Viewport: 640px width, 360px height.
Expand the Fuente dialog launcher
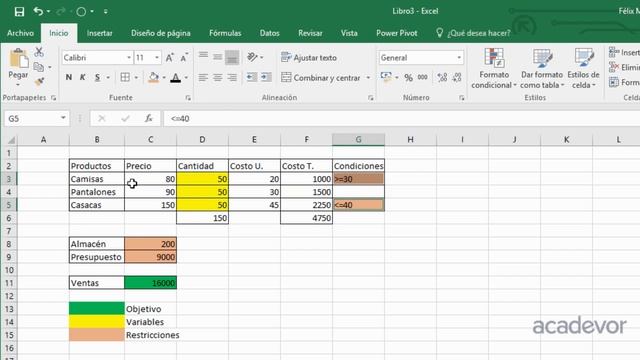click(188, 98)
